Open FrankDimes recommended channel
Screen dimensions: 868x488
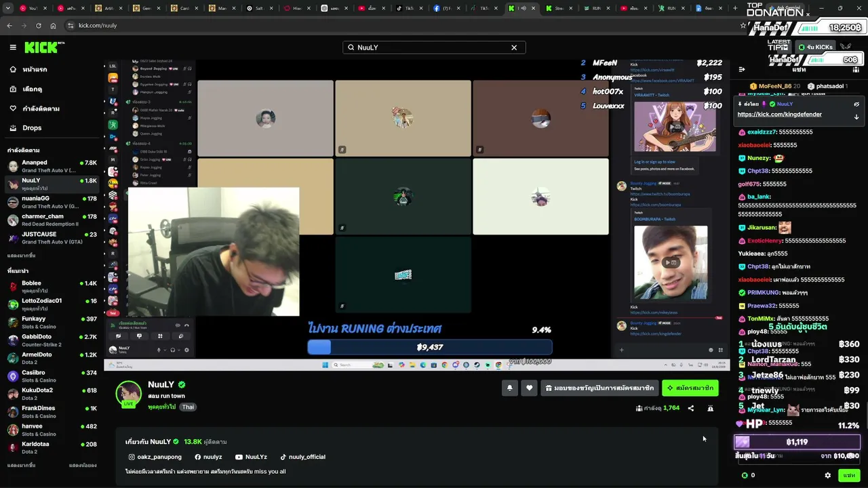point(53,411)
